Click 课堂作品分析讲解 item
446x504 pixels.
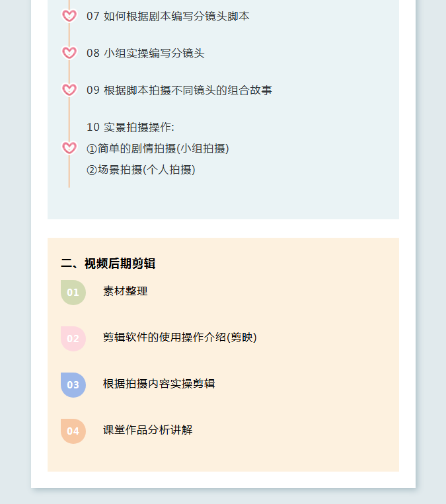click(147, 429)
